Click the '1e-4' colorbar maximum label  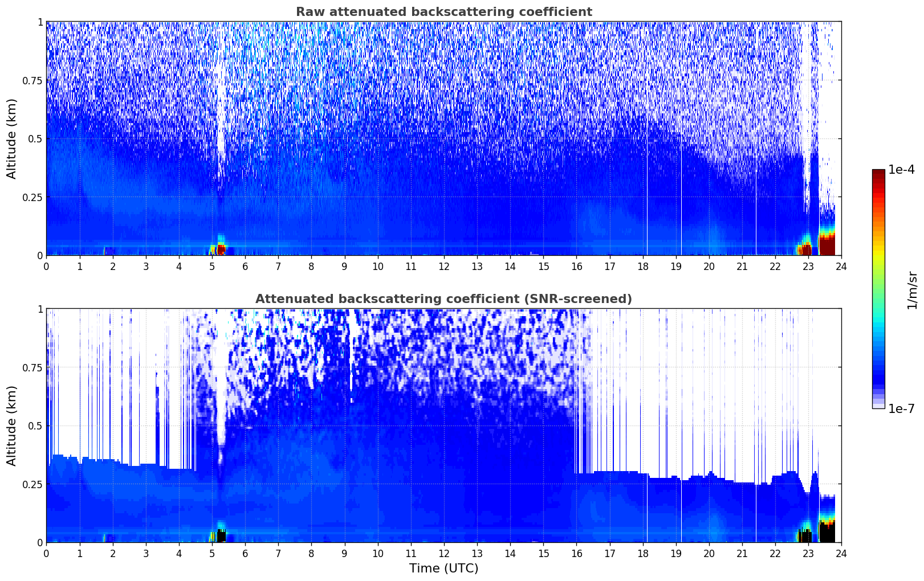pos(901,170)
